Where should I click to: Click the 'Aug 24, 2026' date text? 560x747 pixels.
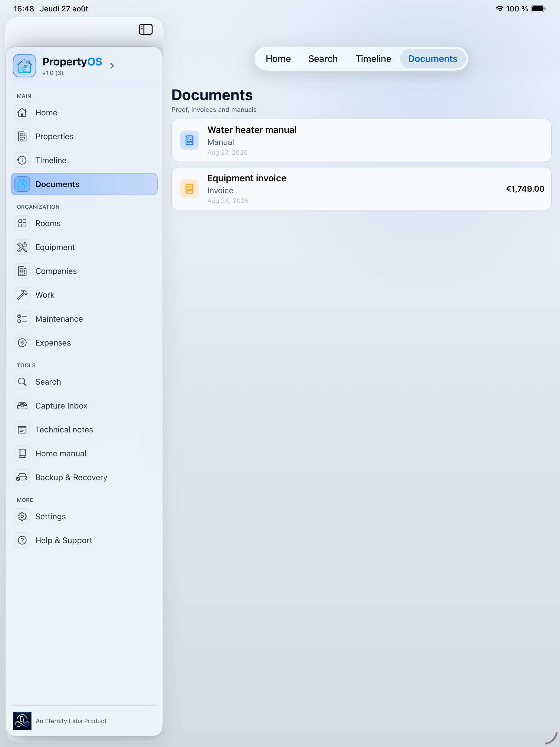[x=228, y=201]
